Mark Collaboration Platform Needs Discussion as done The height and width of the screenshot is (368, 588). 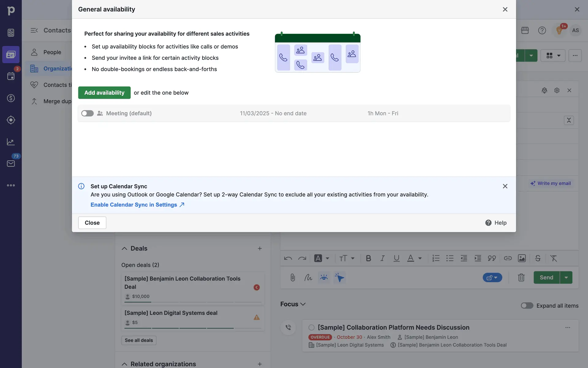(311, 328)
